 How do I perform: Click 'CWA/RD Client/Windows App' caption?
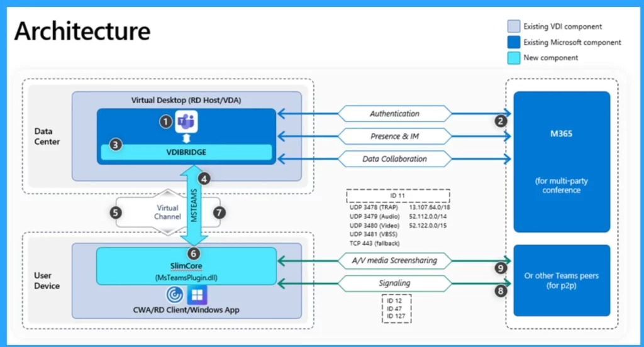[186, 310]
